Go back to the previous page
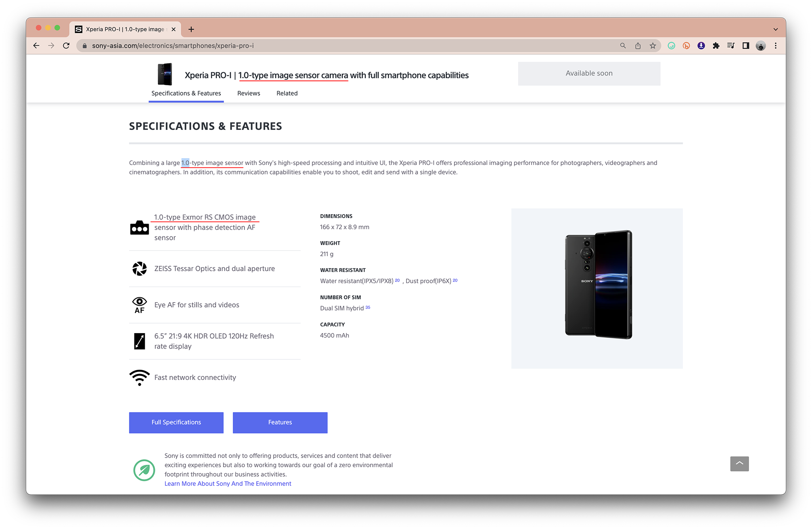 (x=36, y=46)
